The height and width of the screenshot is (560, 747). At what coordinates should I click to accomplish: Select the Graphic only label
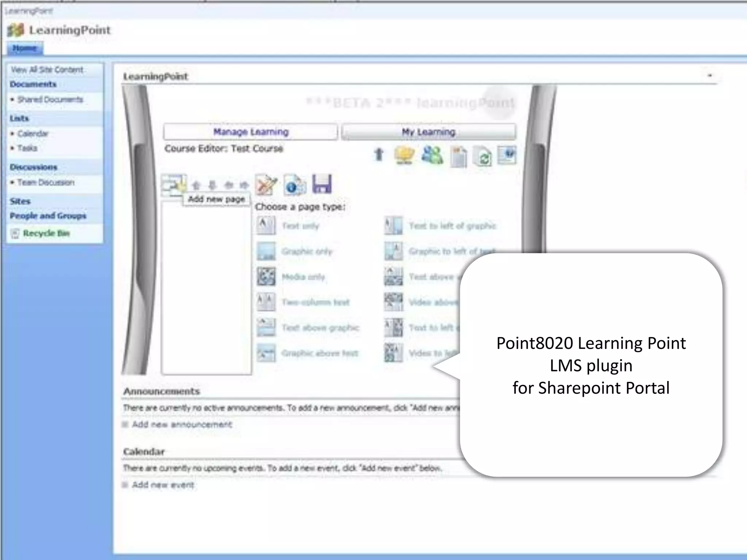point(307,252)
